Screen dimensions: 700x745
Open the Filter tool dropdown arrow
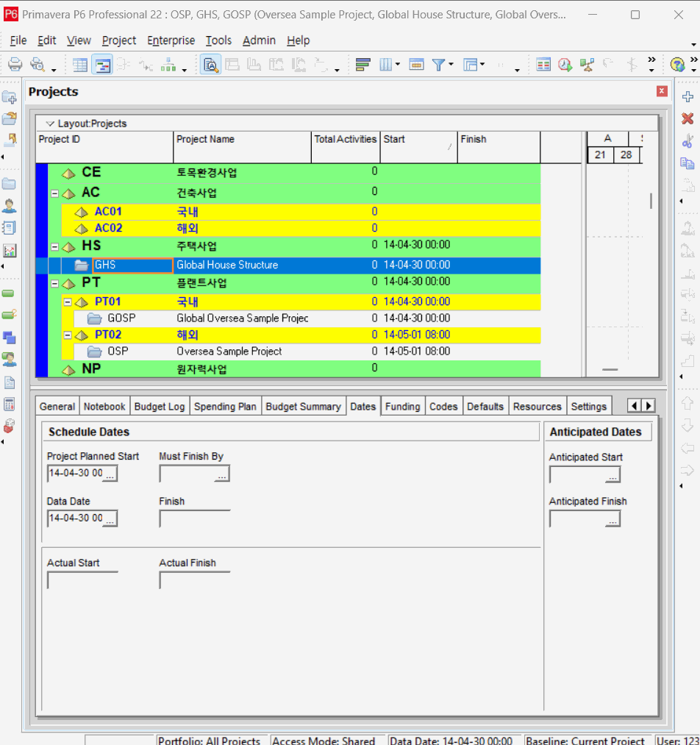pyautogui.click(x=451, y=64)
